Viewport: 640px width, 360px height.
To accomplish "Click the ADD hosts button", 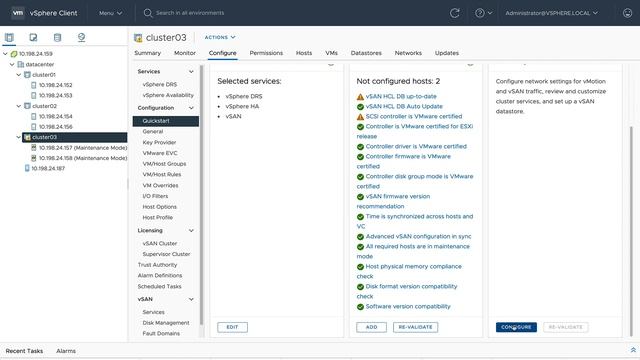I will click(371, 327).
